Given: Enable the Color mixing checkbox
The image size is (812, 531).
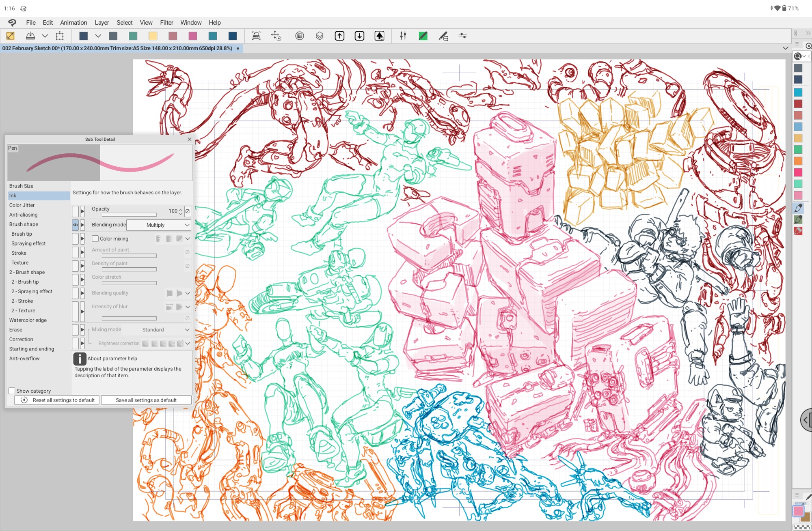Looking at the screenshot, I should [95, 239].
